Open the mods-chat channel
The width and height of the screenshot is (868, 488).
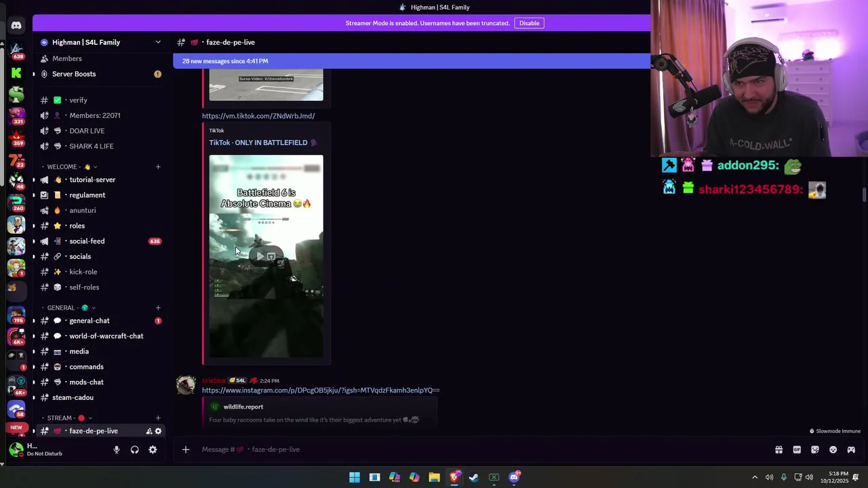pyautogui.click(x=100, y=382)
